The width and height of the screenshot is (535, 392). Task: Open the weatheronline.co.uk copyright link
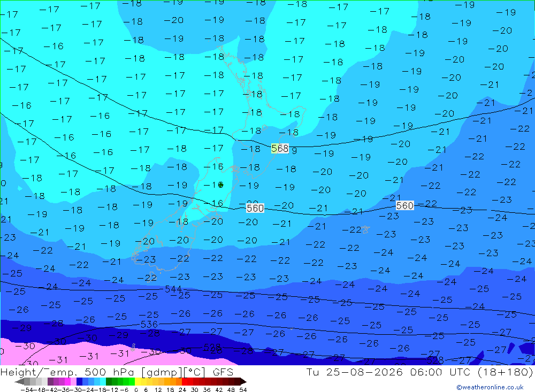pyautogui.click(x=490, y=387)
